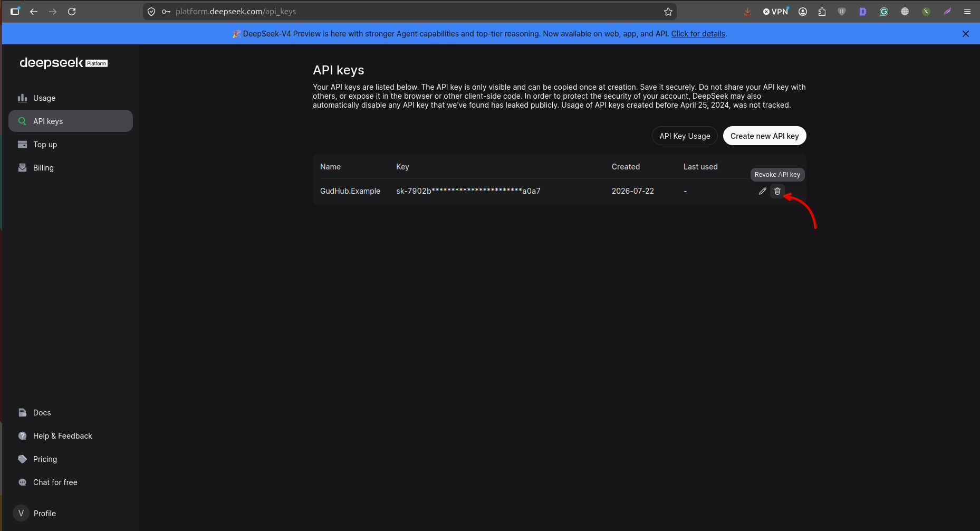Click the created date 2026-07-22

pyautogui.click(x=632, y=191)
